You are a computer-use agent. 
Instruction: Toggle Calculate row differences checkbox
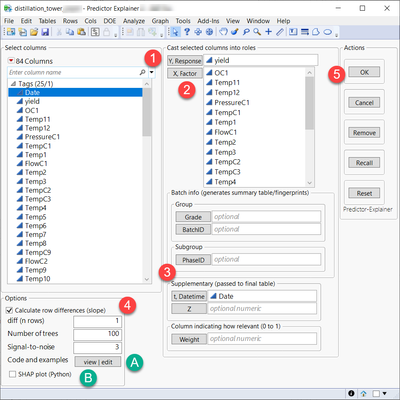click(x=9, y=310)
